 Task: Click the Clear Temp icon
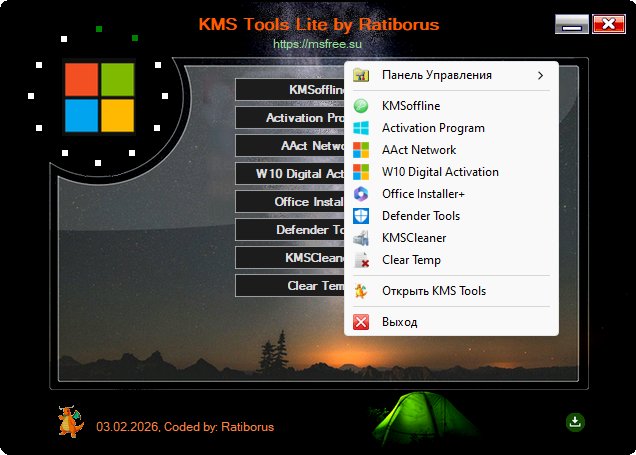(x=361, y=260)
